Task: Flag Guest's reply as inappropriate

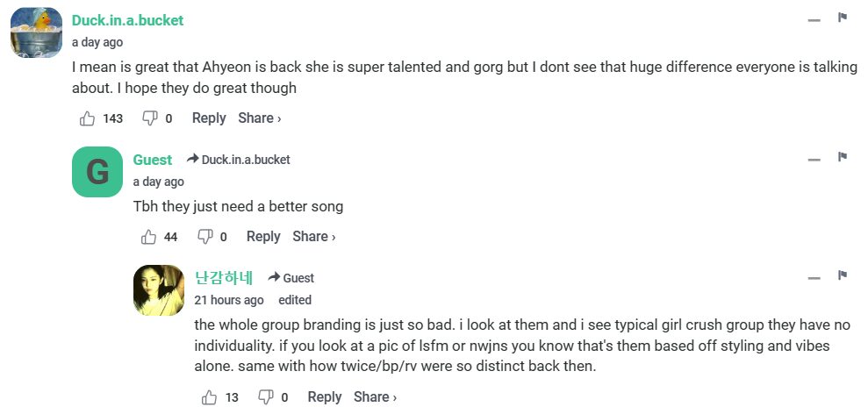Action: [842, 157]
